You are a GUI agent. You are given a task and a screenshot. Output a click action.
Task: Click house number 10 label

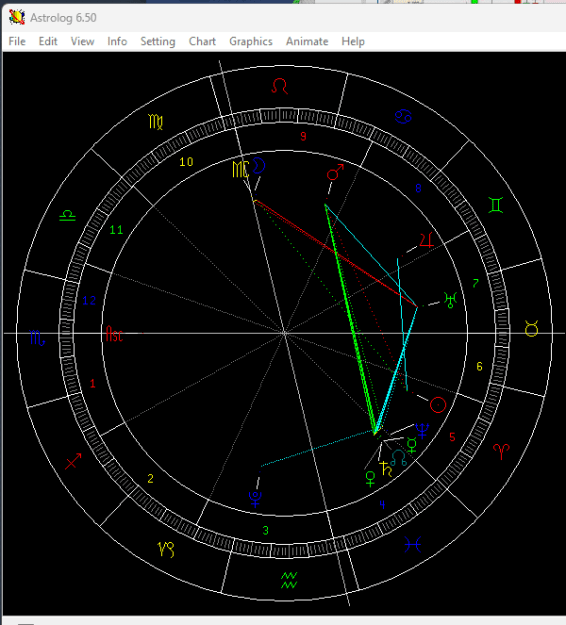pyautogui.click(x=186, y=162)
